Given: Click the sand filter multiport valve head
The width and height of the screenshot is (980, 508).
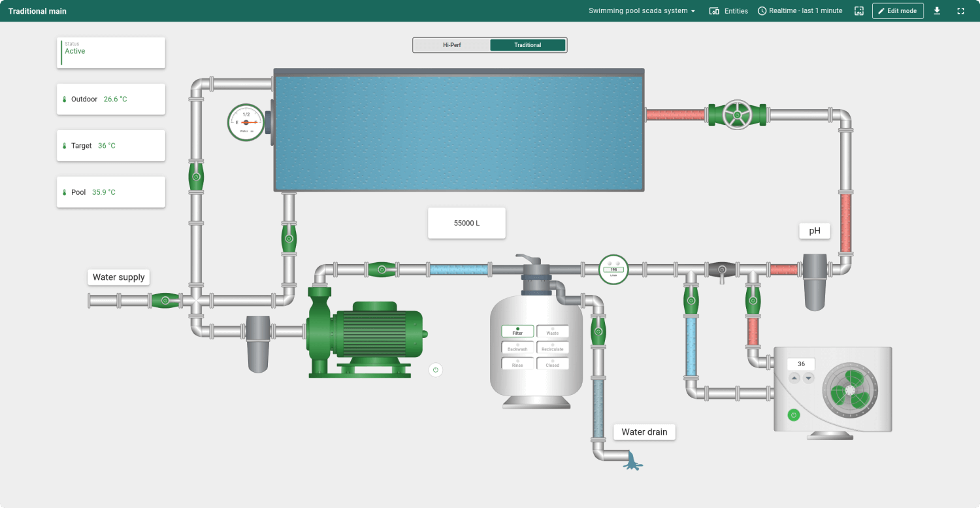Looking at the screenshot, I should (x=536, y=275).
